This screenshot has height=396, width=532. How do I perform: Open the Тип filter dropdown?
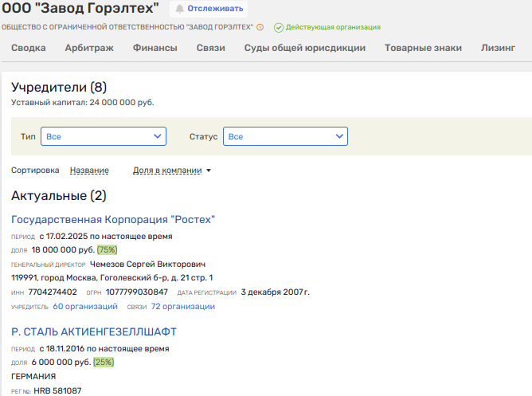(104, 136)
